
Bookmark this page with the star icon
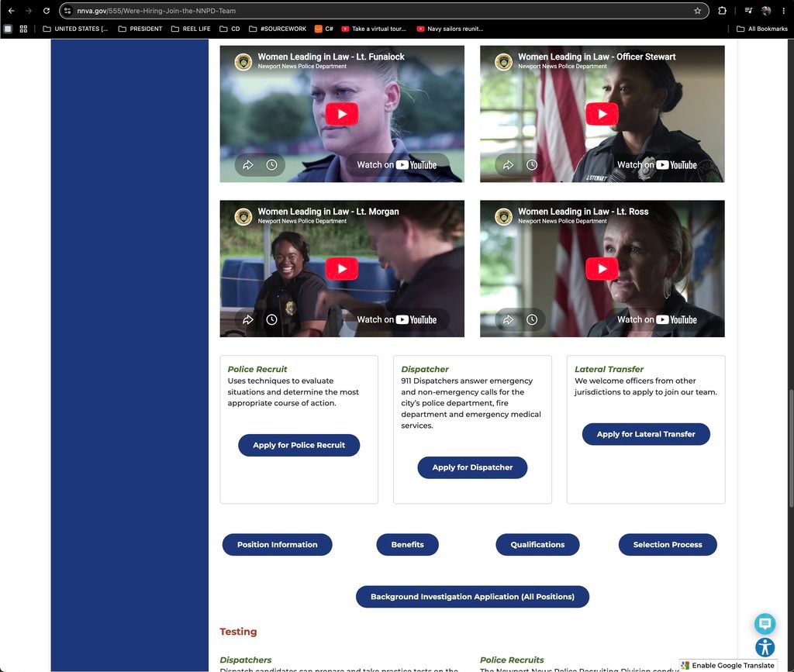tap(697, 11)
